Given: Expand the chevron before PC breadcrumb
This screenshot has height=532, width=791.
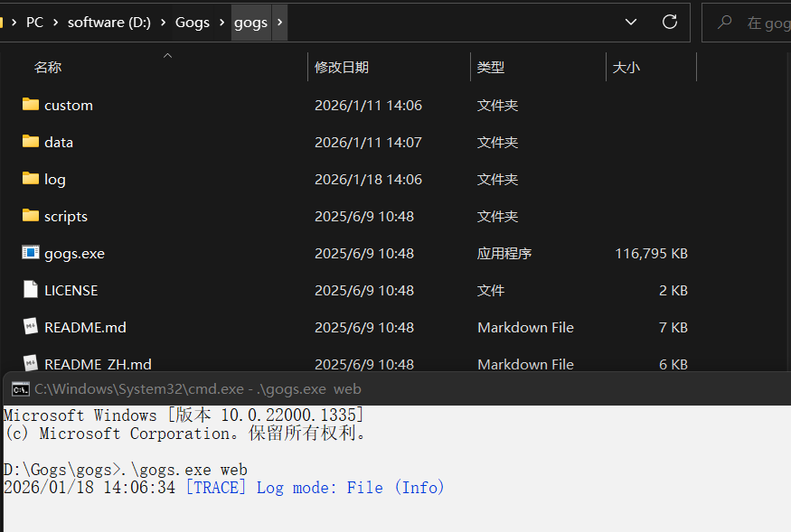Looking at the screenshot, I should 14,23.
